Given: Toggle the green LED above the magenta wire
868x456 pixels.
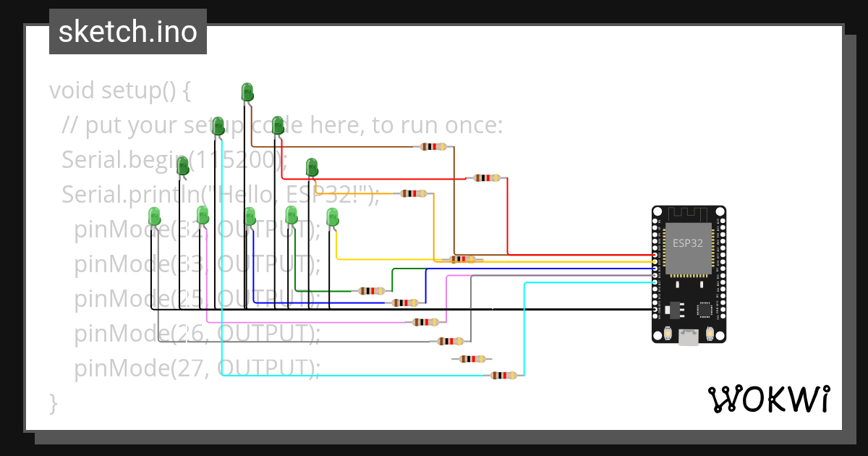Looking at the screenshot, I should coord(202,215).
